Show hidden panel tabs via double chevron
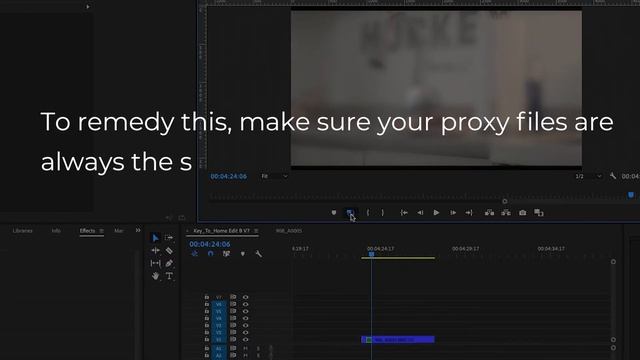640x360 pixels. coord(138,231)
